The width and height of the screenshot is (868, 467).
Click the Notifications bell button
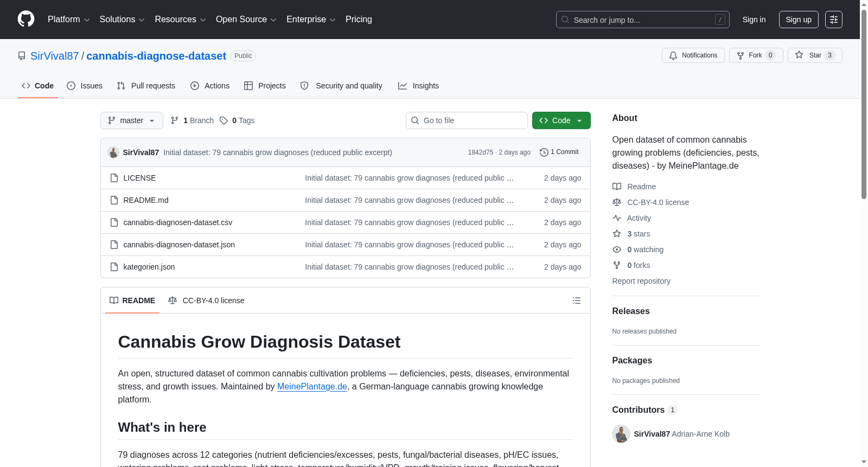pyautogui.click(x=693, y=55)
